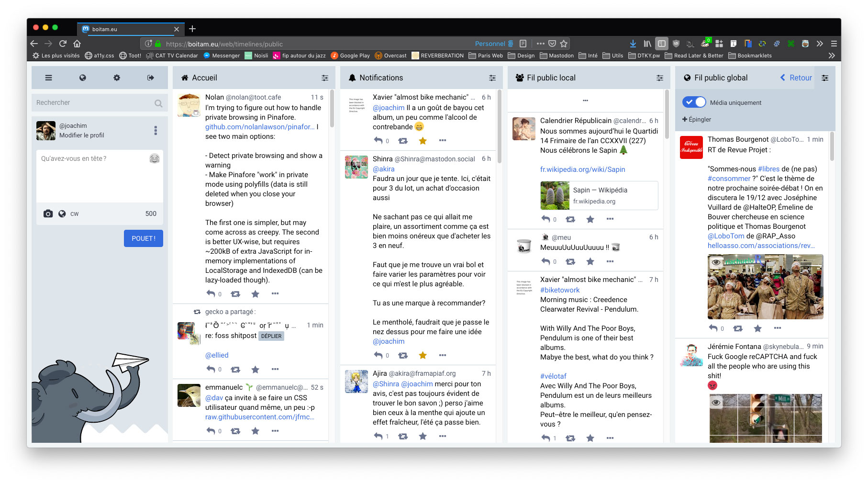Boost Nolan's Pinafore post
The height and width of the screenshot is (483, 868).
coord(235,294)
